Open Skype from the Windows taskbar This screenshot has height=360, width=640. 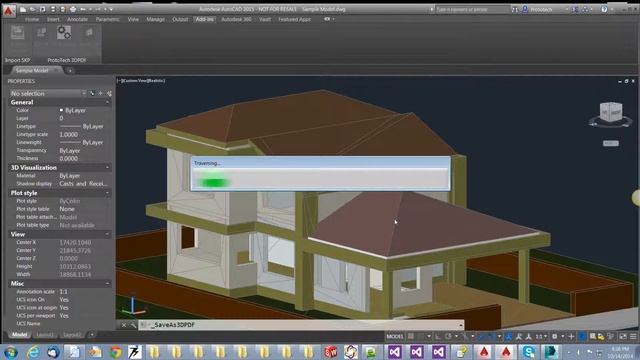pyautogui.click(x=529, y=351)
